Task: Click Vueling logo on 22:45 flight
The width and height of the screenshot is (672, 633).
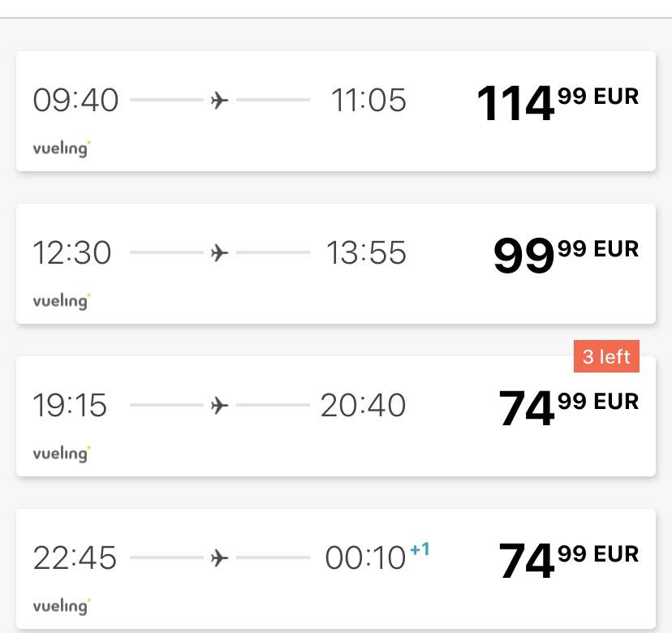Action: tap(62, 606)
